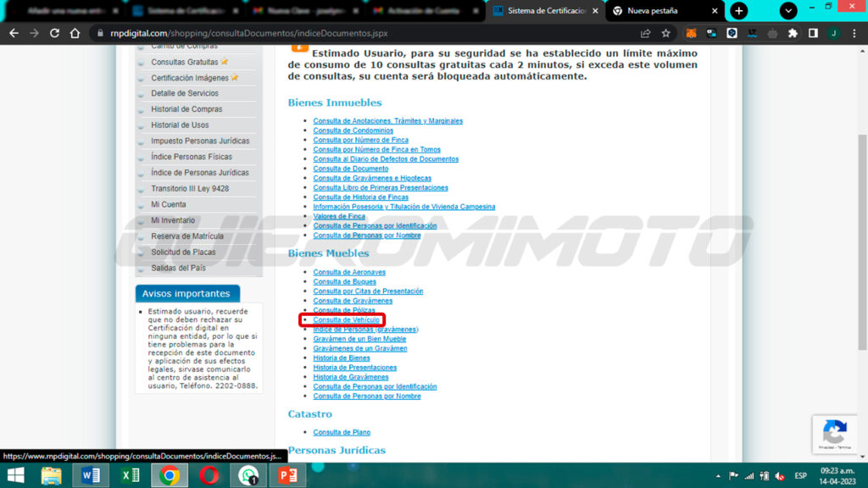This screenshot has height=488, width=868.
Task: Open Word from taskbar
Action: [91, 475]
